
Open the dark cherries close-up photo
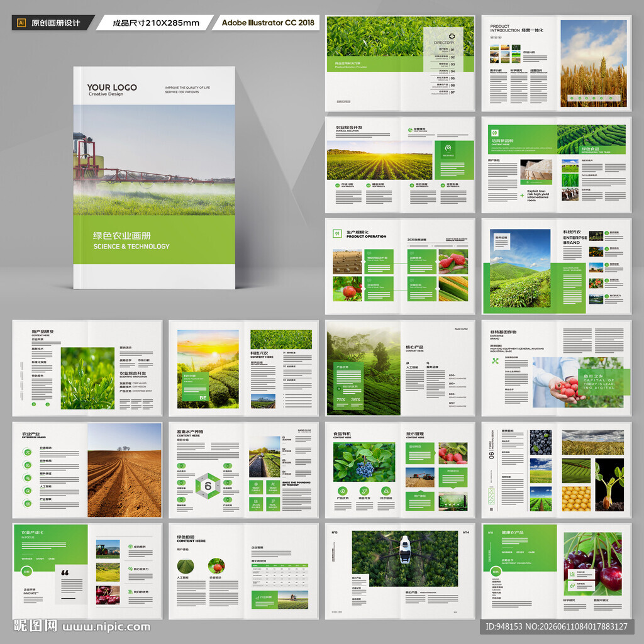tap(592, 564)
